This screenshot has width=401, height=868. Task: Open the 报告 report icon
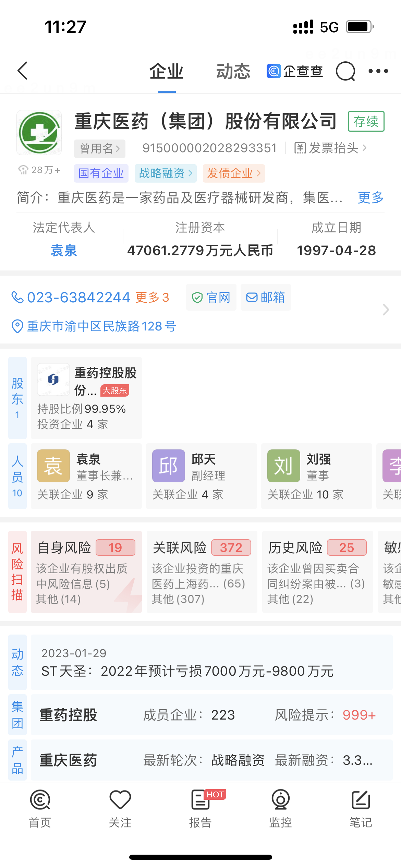click(x=200, y=800)
